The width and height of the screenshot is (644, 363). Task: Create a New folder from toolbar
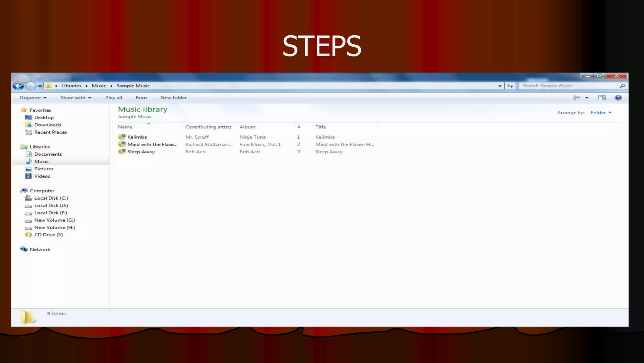(174, 98)
